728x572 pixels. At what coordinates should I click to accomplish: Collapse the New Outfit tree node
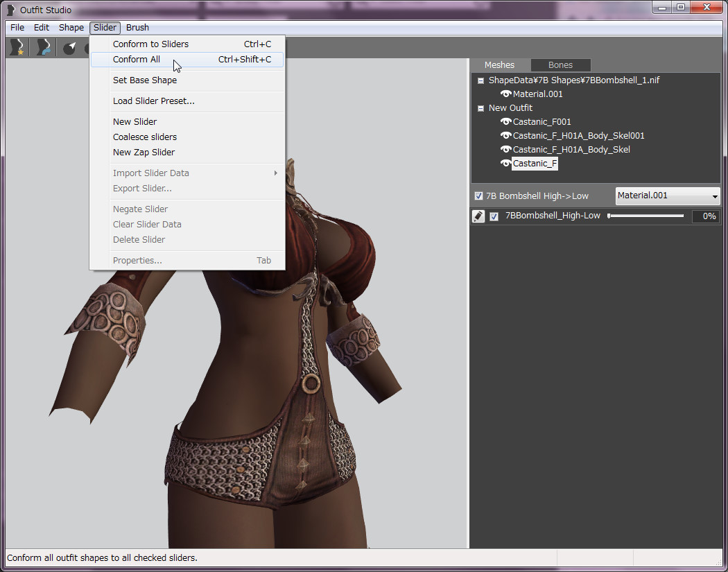(480, 108)
